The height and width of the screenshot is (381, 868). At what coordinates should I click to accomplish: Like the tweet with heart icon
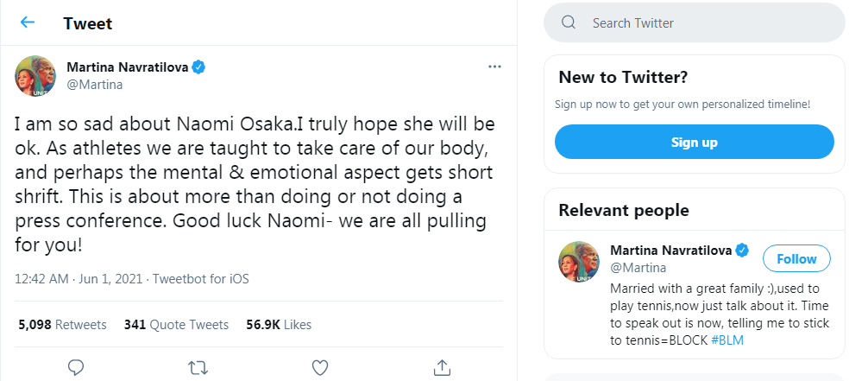point(320,367)
